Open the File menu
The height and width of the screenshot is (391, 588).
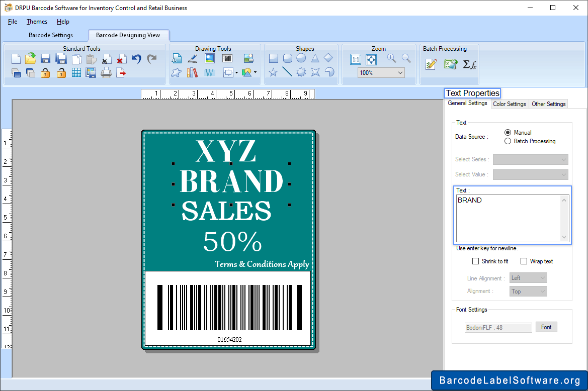13,22
